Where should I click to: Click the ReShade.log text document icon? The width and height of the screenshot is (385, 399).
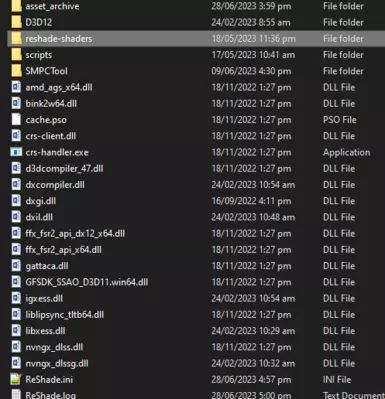pos(16,395)
